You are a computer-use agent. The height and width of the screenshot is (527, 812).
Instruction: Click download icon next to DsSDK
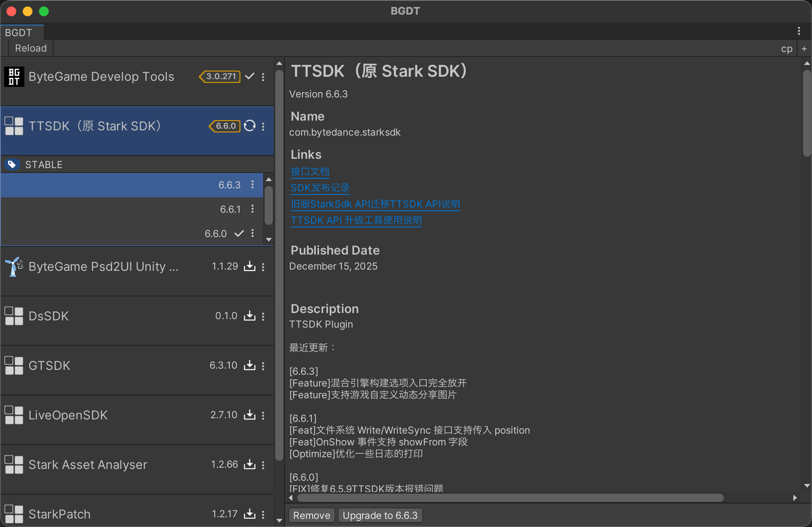coord(249,316)
